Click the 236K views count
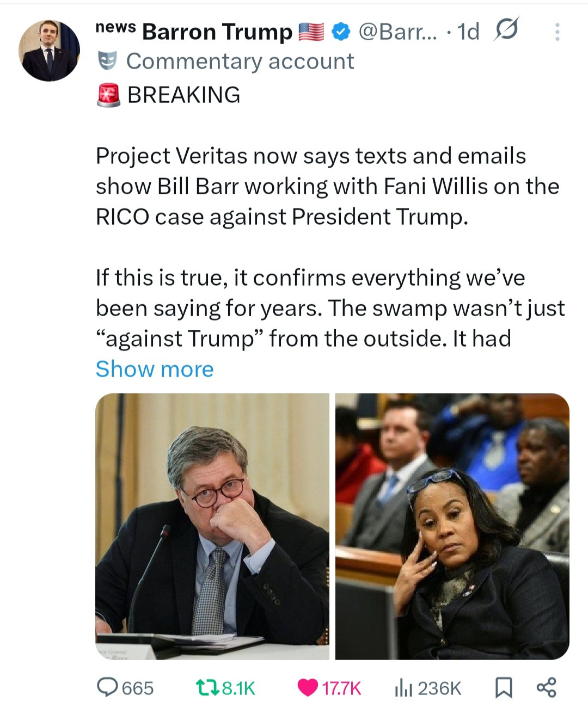Screen dimensions: 588x714 click(439, 688)
